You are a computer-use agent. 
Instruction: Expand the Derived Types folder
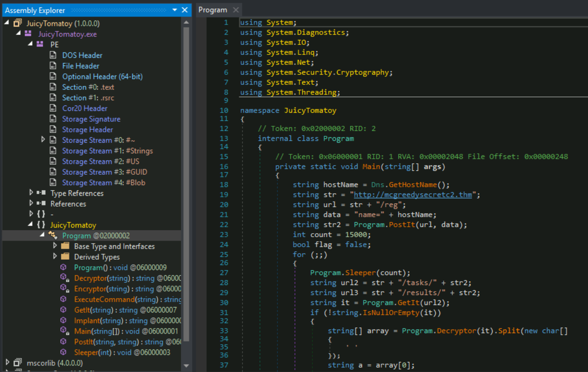[x=55, y=256]
